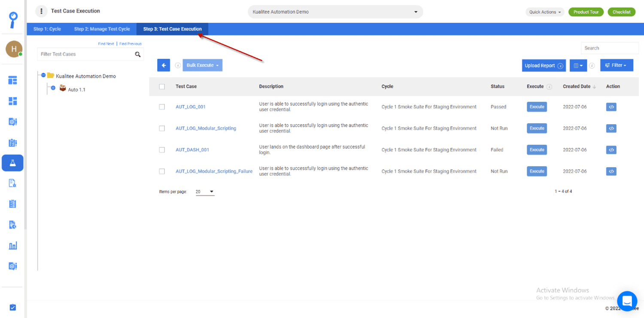
Task: Open the Kualitee Automation Demo project dropdown
Action: click(x=335, y=12)
